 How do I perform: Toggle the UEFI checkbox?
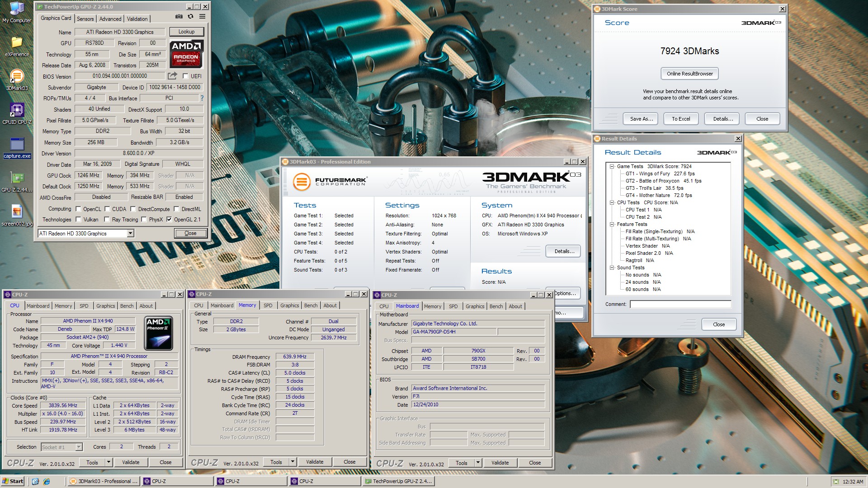pyautogui.click(x=185, y=76)
